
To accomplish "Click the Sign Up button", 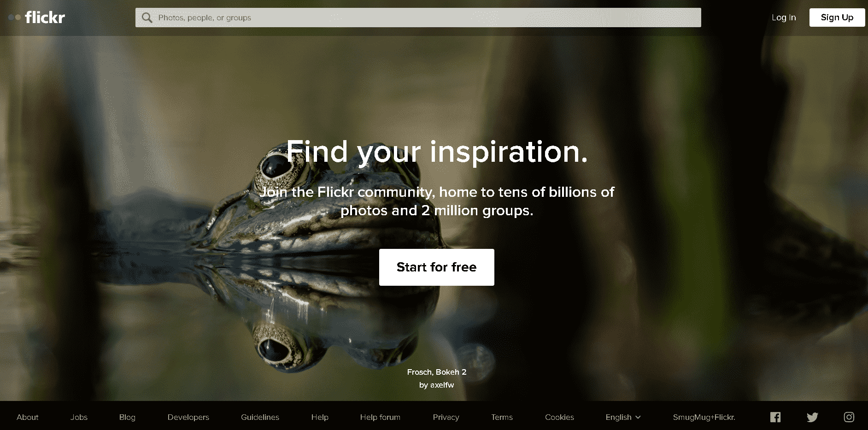I will (x=837, y=18).
